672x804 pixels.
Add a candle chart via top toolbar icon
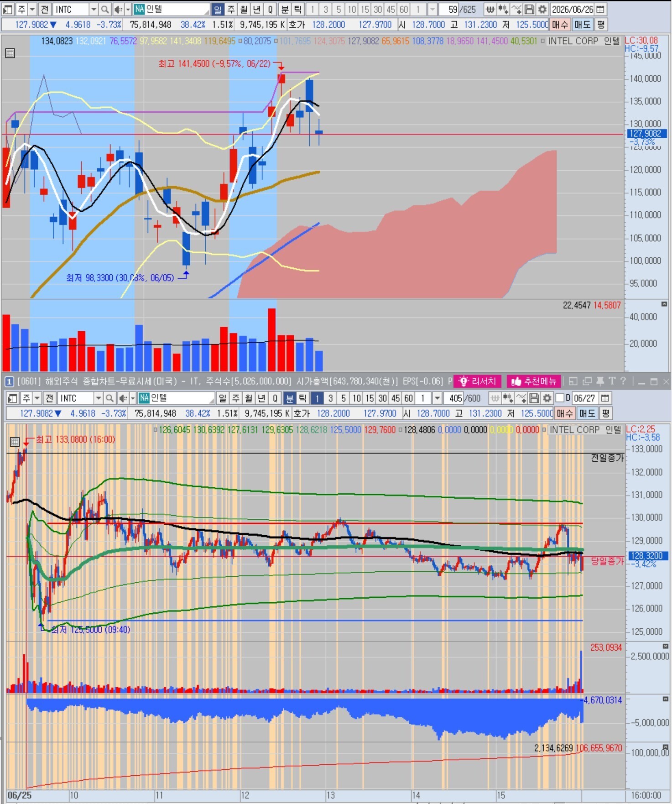[x=503, y=9]
